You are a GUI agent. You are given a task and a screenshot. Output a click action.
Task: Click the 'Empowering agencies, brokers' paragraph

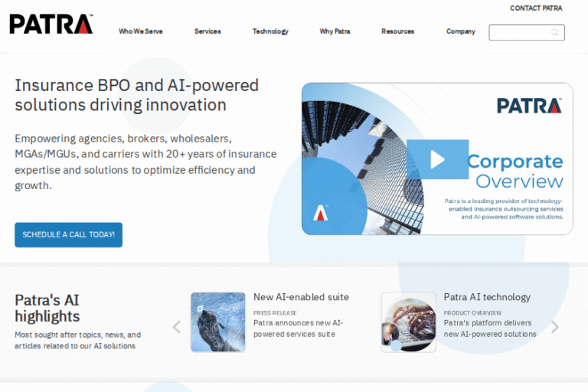pos(145,162)
